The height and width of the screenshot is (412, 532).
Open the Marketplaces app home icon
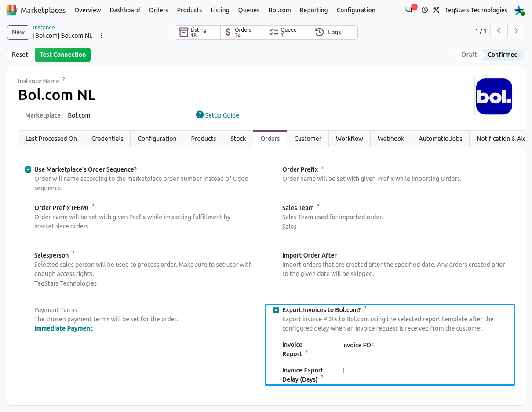tap(11, 10)
